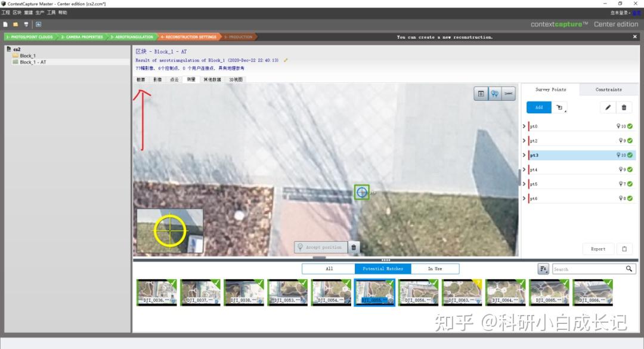
Task: Click the new project icon in toolbar
Action: [x=5, y=24]
